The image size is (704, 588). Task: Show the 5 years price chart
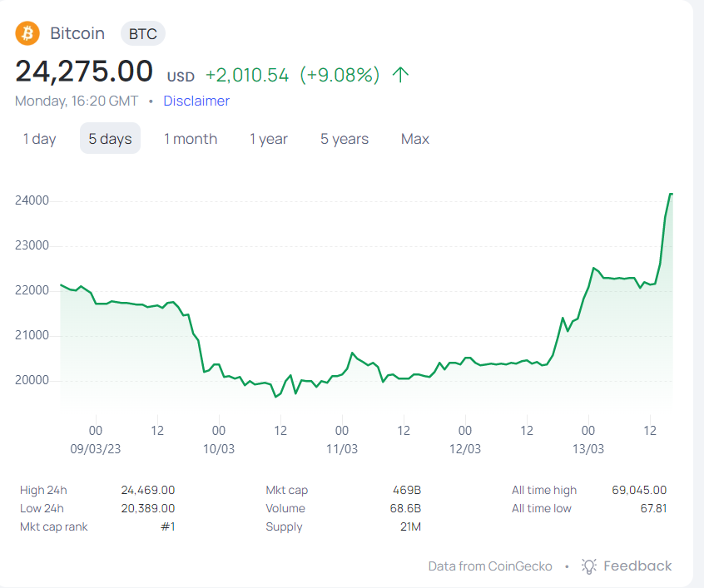coord(345,139)
